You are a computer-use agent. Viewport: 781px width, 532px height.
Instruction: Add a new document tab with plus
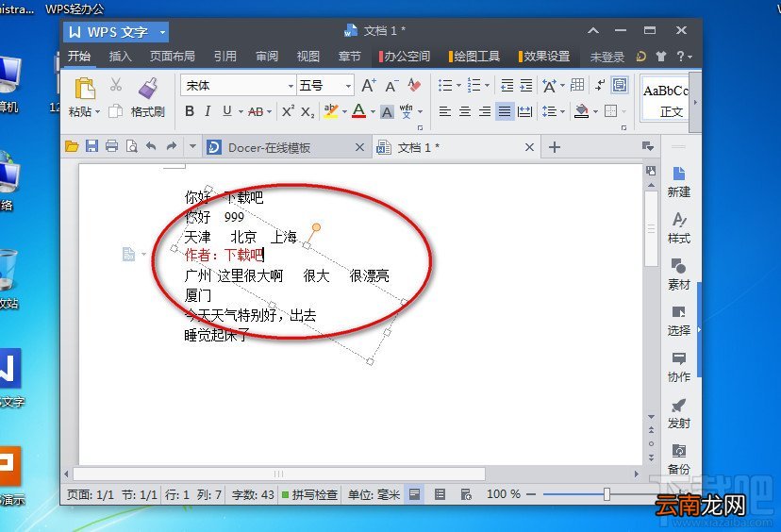tap(555, 147)
